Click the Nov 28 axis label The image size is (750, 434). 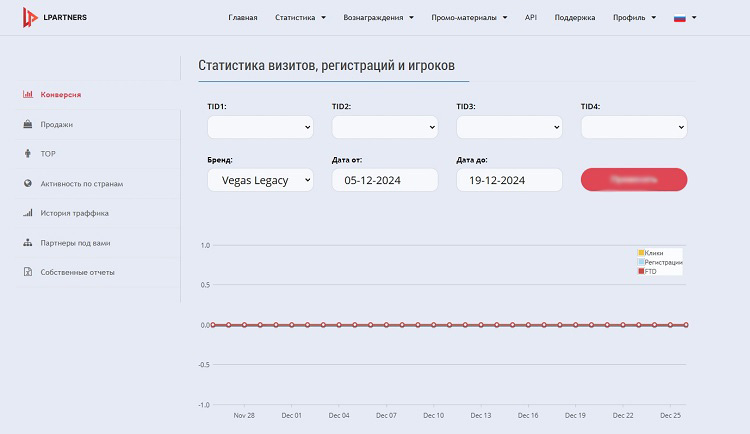coord(244,415)
